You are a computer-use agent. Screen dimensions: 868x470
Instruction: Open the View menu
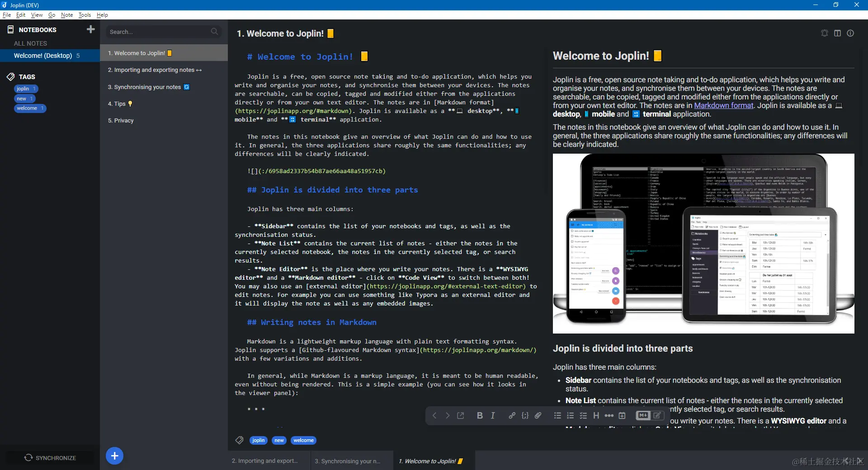coord(37,15)
